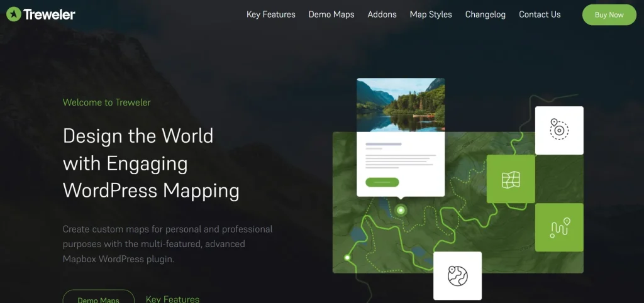Click the globe with pin icon tile
The width and height of the screenshot is (644, 303).
(458, 275)
